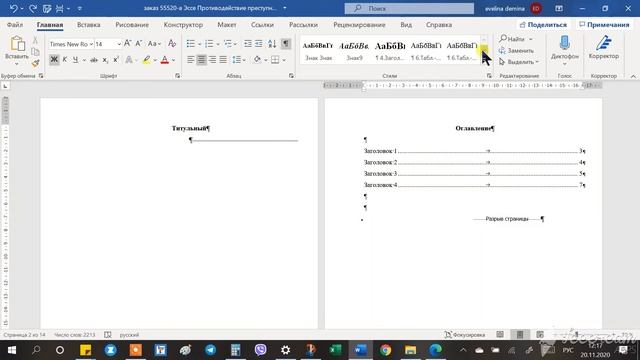
Task: Open font name dropdown Times New Roman
Action: coord(91,44)
